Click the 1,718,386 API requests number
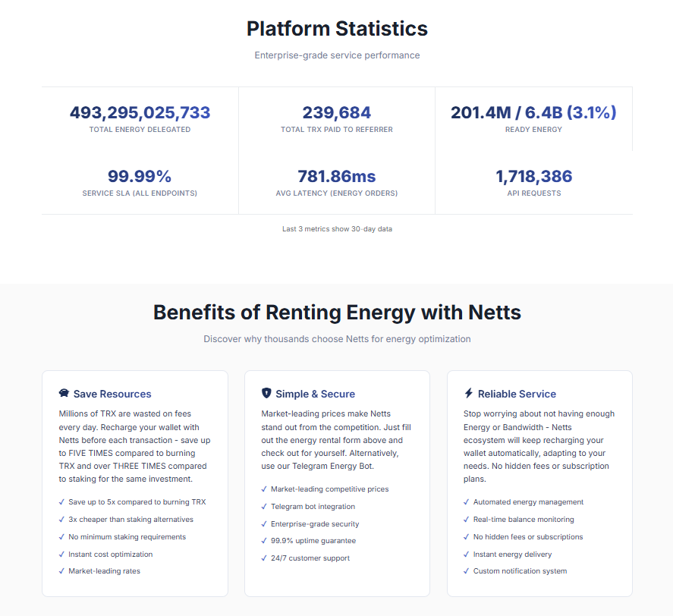 [x=533, y=177]
